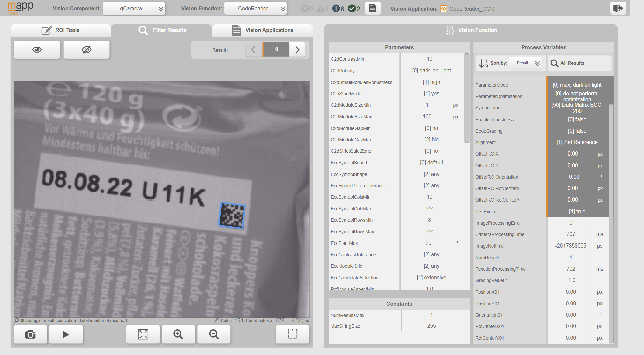The width and height of the screenshot is (644, 355).
Task: Open the Vision Function CodeReader dropdown
Action: (256, 8)
